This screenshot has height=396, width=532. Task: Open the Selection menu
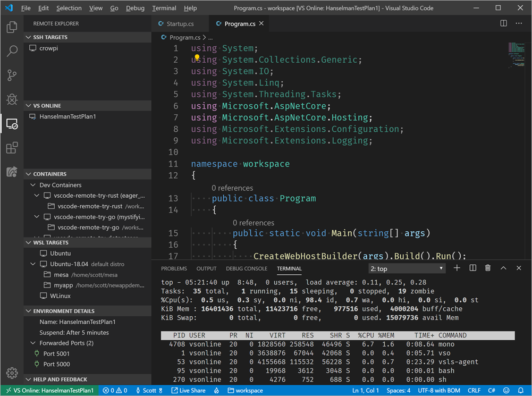click(x=69, y=8)
